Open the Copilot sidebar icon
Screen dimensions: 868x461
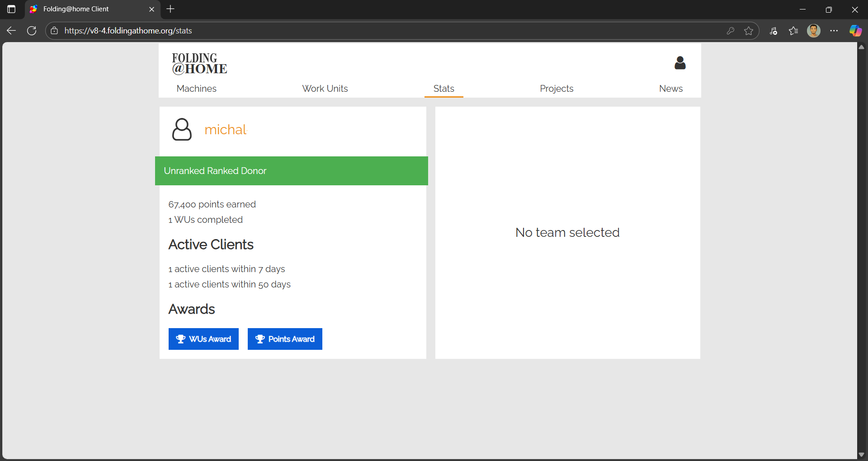[855, 31]
